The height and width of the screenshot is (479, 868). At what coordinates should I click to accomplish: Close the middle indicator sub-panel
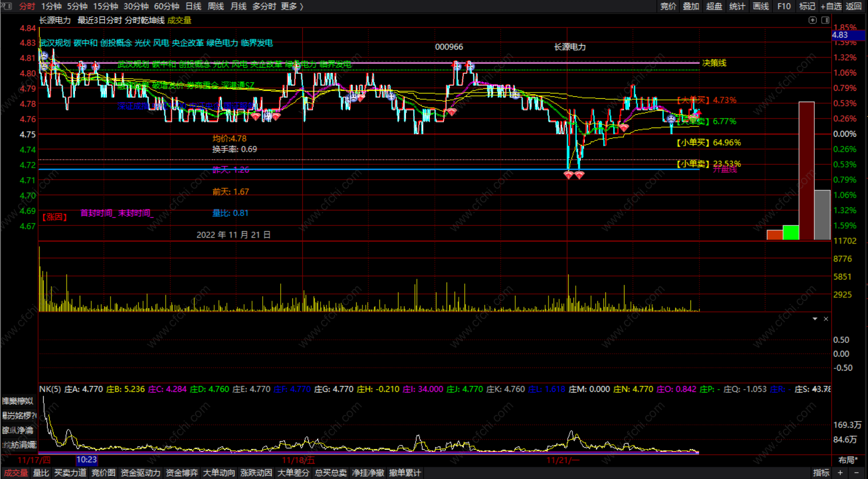coord(826,319)
